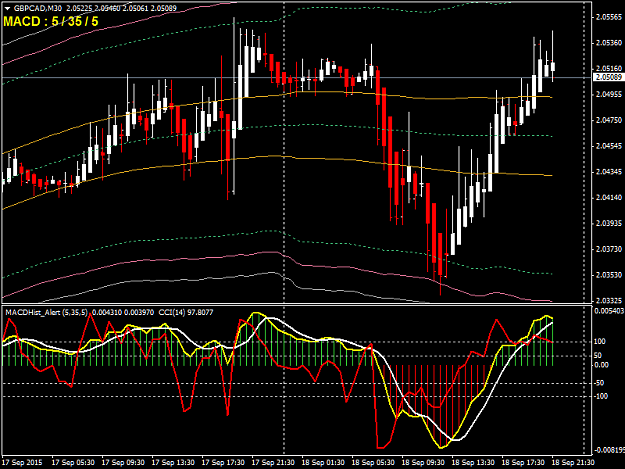Click time axis label 17 Sep 09:30
Image resolution: width=625 pixels, height=469 pixels.
click(x=123, y=463)
